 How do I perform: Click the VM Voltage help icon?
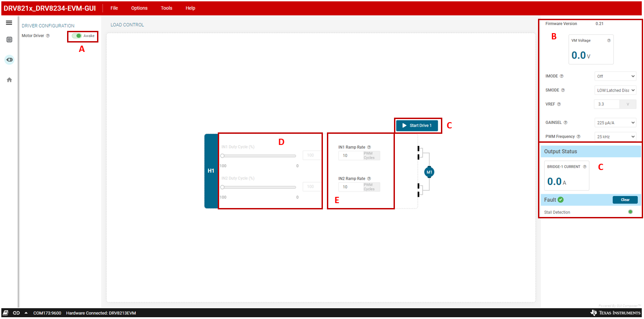[x=609, y=41]
